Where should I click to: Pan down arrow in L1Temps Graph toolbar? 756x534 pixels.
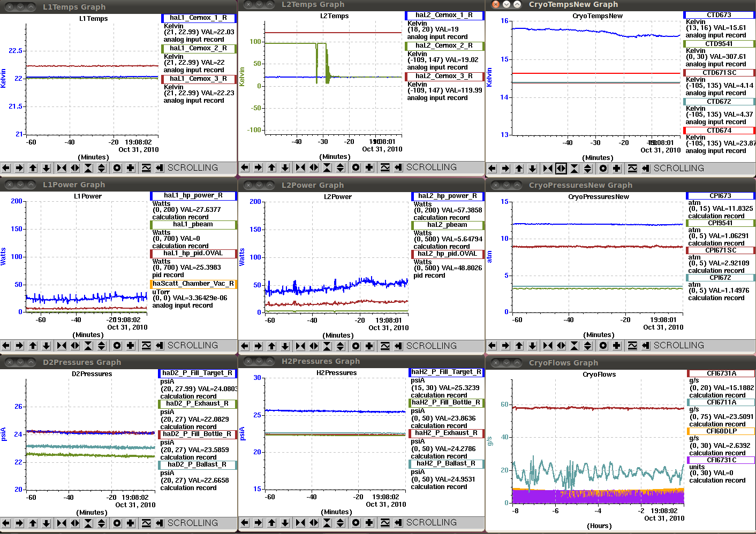[x=47, y=168]
